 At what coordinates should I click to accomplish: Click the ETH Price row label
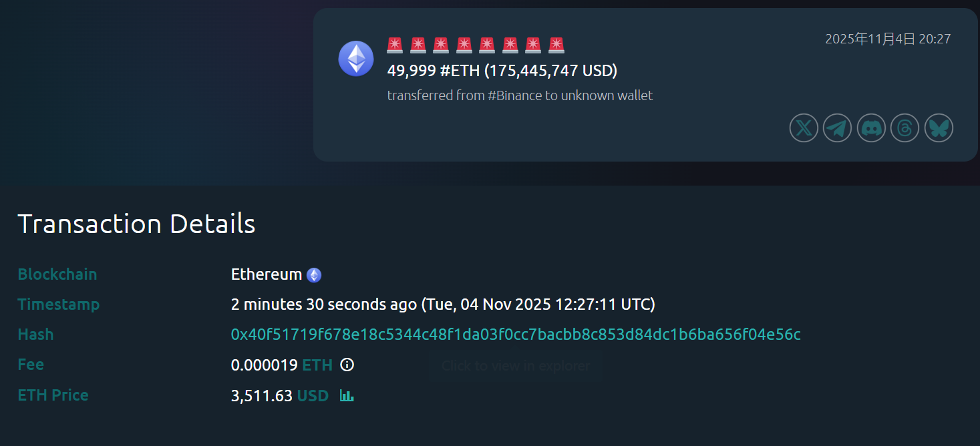(53, 395)
